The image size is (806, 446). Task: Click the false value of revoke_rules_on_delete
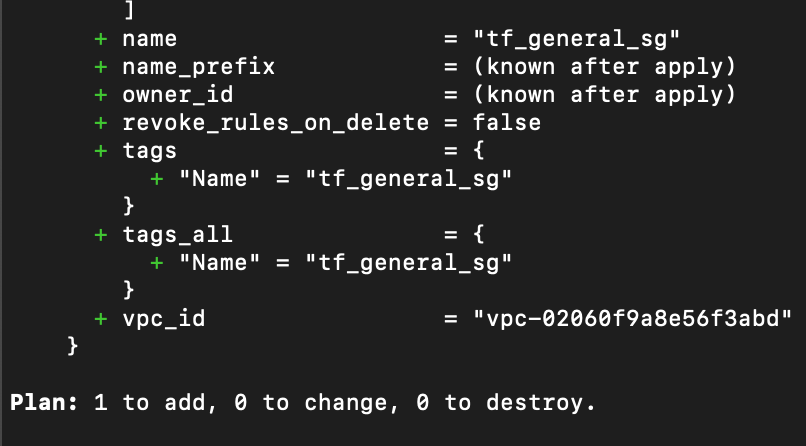[x=507, y=123]
